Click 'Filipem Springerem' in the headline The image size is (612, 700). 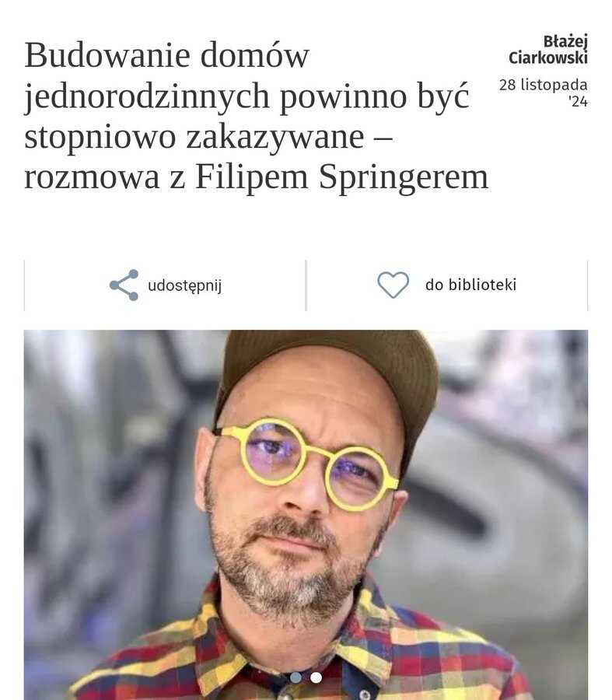point(342,177)
